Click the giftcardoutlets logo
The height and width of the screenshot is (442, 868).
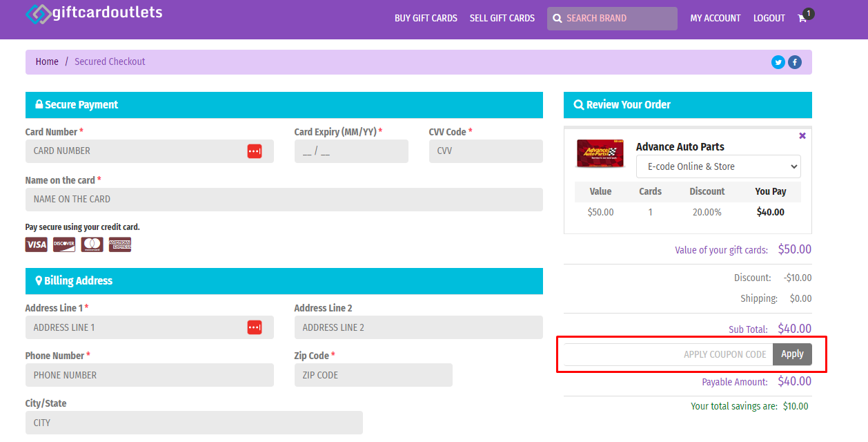[x=94, y=13]
